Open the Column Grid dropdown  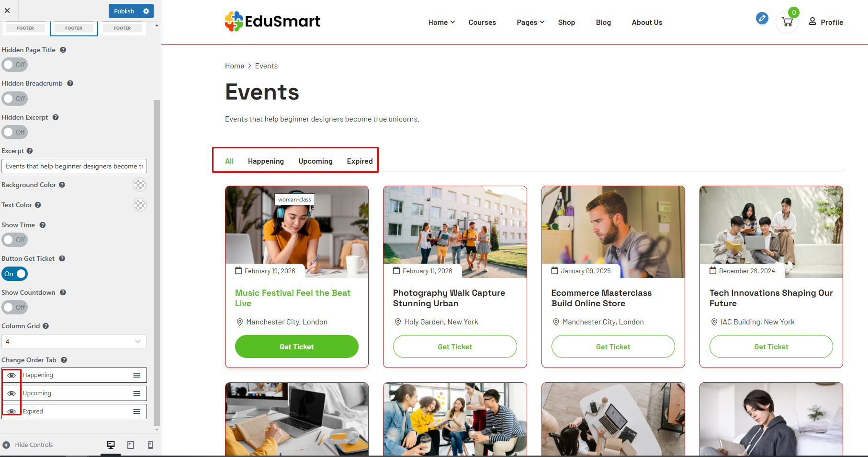tap(74, 341)
